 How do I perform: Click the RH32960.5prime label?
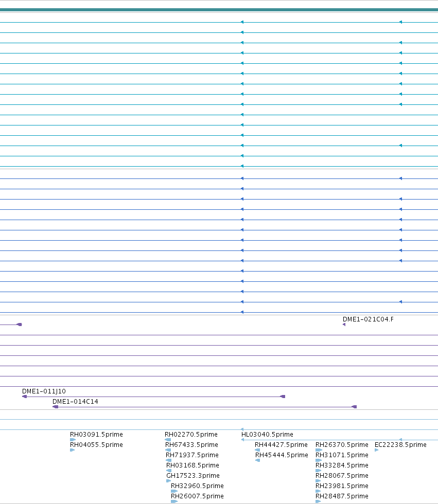click(x=197, y=485)
